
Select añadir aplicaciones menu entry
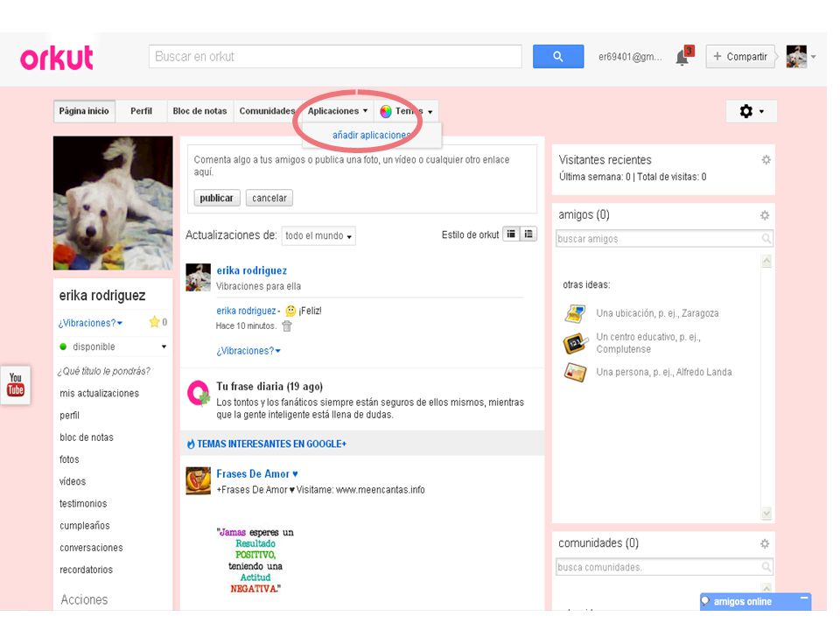(371, 135)
